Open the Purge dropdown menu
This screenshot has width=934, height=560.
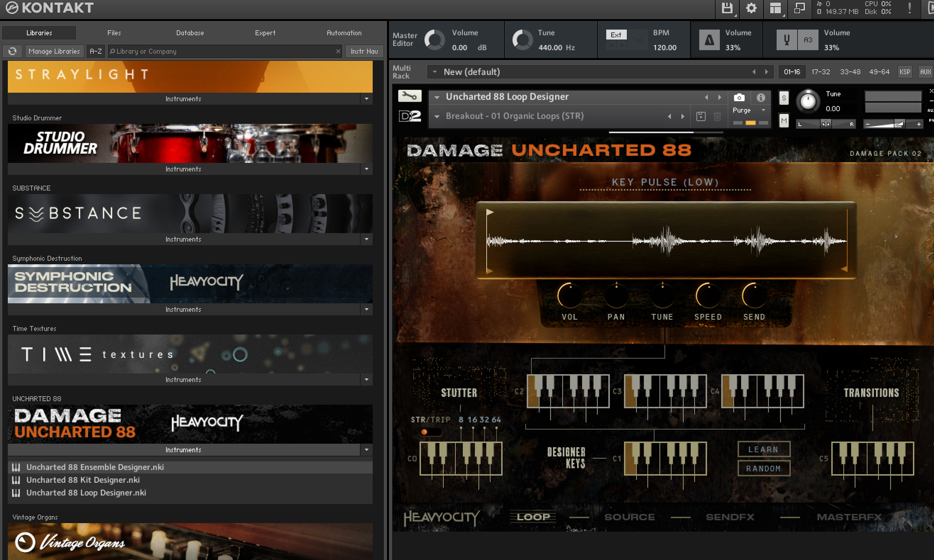764,110
